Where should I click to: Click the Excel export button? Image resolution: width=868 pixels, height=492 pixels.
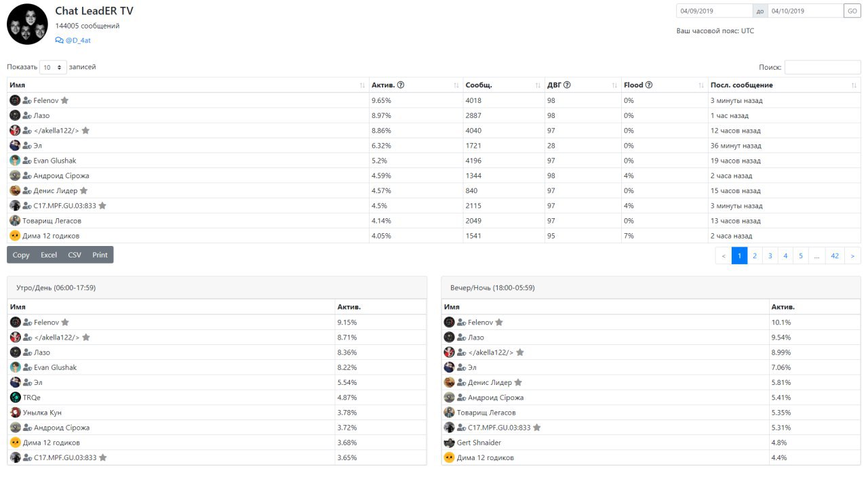(49, 255)
